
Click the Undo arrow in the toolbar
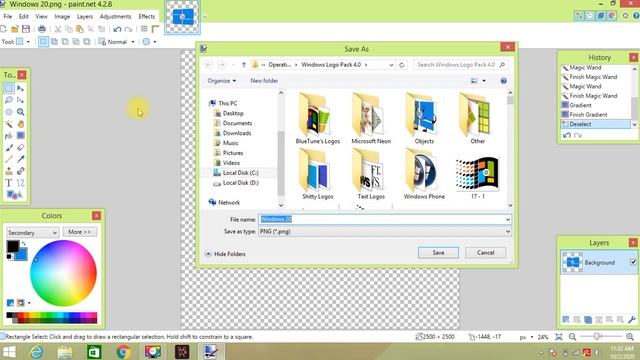click(x=118, y=29)
